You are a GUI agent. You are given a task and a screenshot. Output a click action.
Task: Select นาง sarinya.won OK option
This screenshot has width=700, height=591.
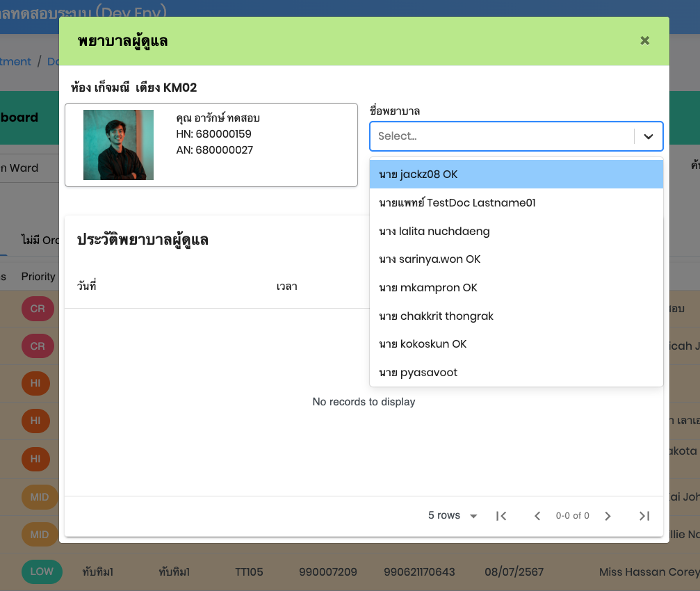(x=516, y=259)
